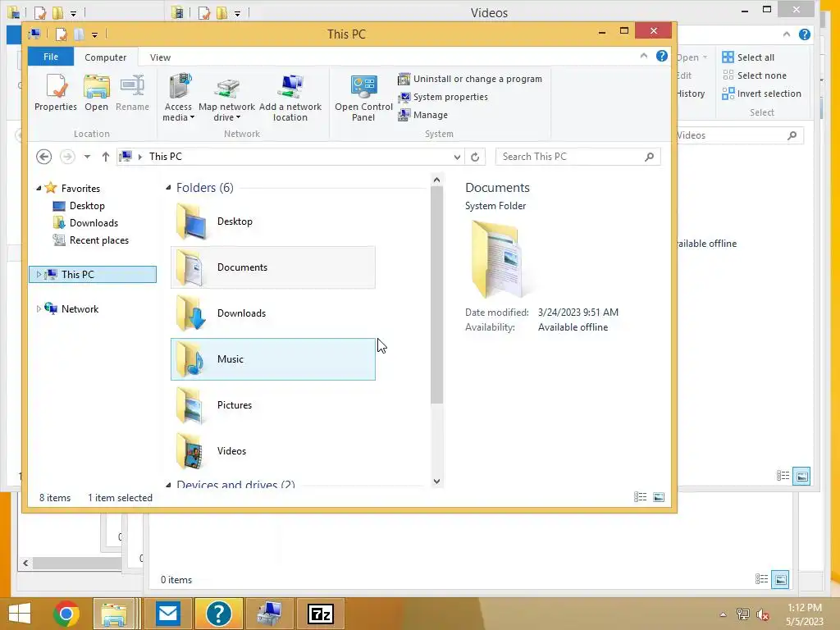Click System properties in the ribbon
840x630 pixels.
pyautogui.click(x=443, y=97)
